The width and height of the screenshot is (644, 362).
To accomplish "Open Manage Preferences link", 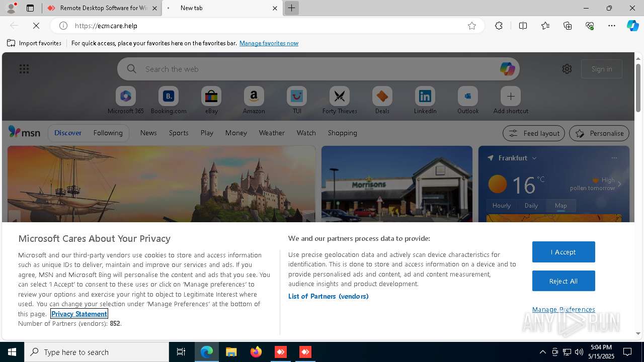I will (x=563, y=309).
